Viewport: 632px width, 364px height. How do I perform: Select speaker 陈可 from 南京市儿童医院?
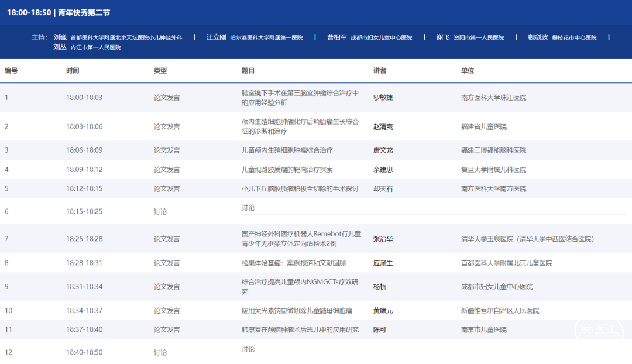380,330
